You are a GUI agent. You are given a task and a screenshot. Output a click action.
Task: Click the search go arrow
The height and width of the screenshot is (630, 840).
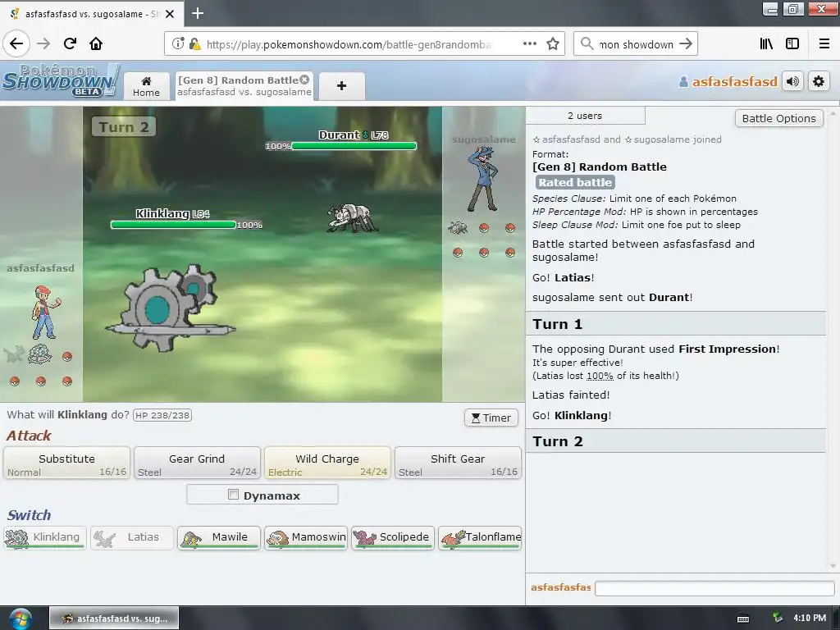(x=685, y=43)
